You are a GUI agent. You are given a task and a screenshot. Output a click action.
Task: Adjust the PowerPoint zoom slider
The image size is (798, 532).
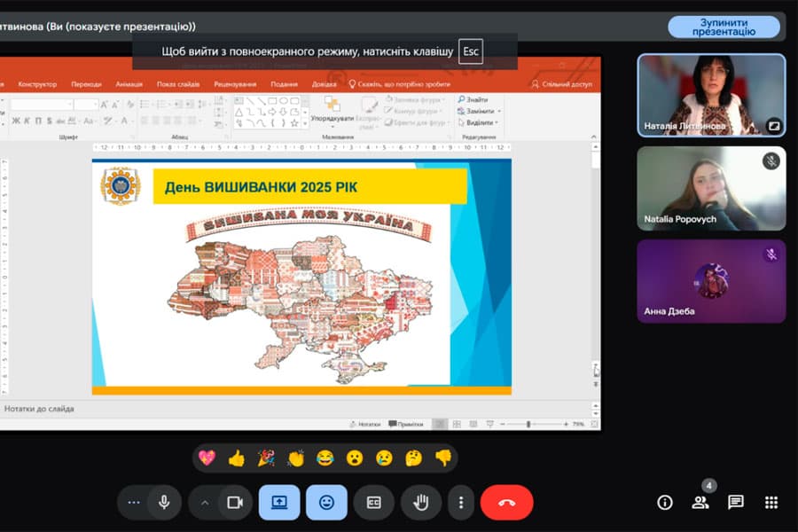(528, 424)
